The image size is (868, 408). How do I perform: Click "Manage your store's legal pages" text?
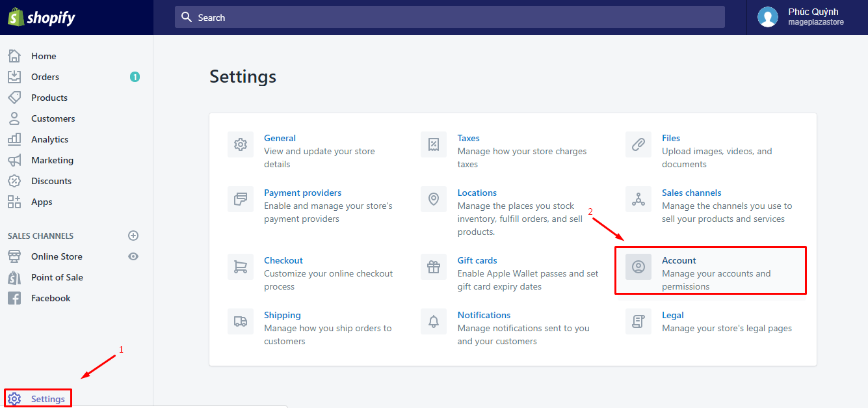727,328
